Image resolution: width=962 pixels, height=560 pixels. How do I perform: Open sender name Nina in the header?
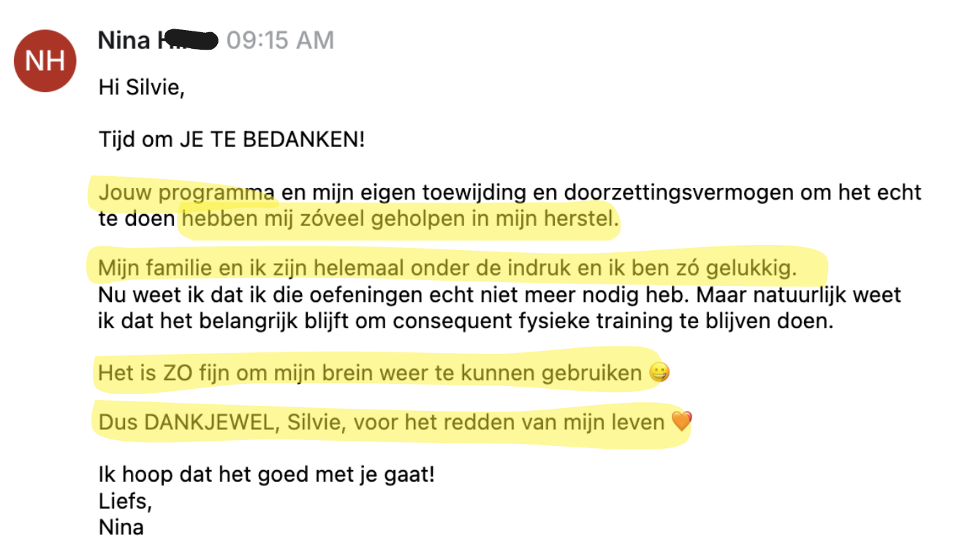(124, 40)
